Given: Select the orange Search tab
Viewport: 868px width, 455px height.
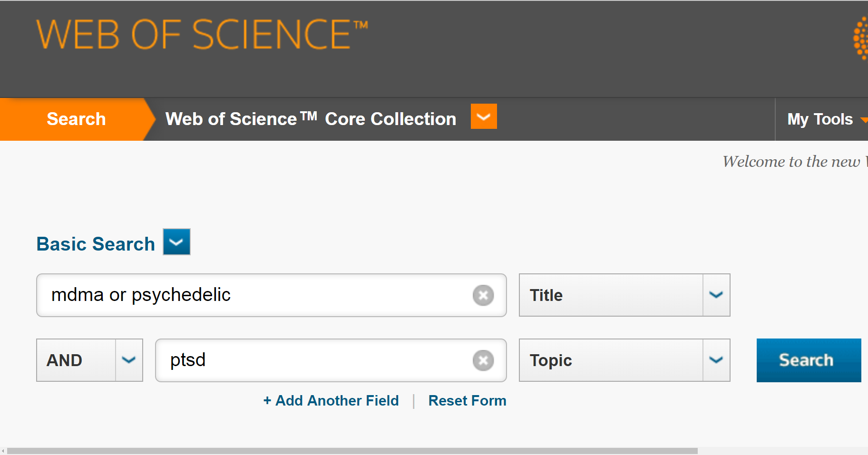Looking at the screenshot, I should [x=76, y=119].
